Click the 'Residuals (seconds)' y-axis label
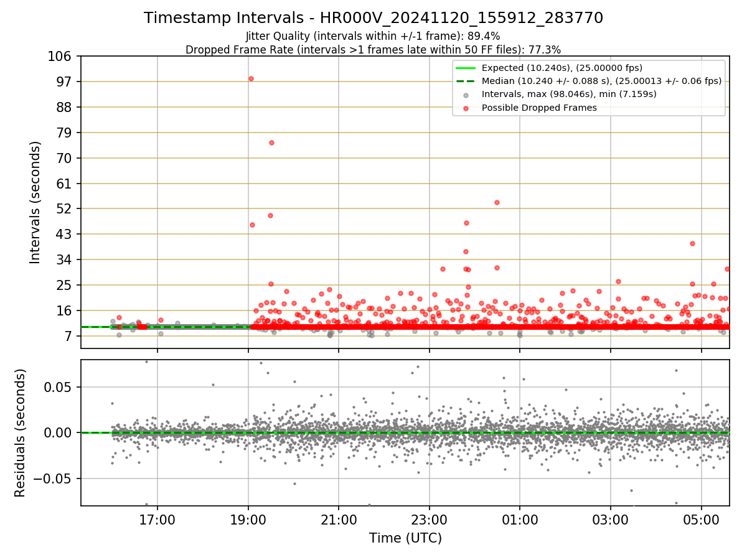Image resolution: width=747 pixels, height=560 pixels. (x=21, y=433)
